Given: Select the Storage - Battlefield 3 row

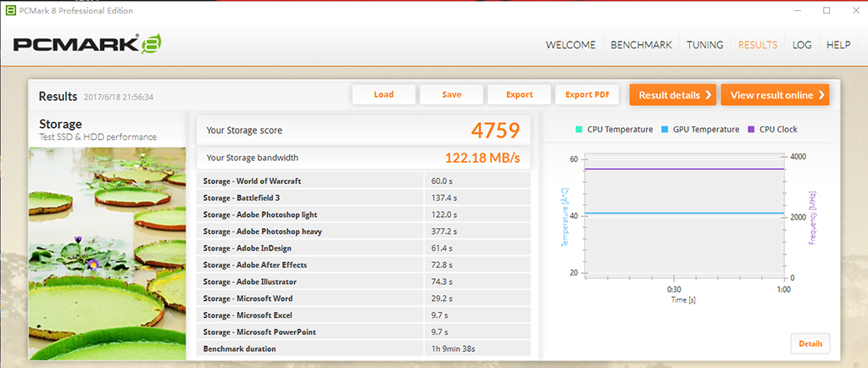Looking at the screenshot, I should coord(364,198).
